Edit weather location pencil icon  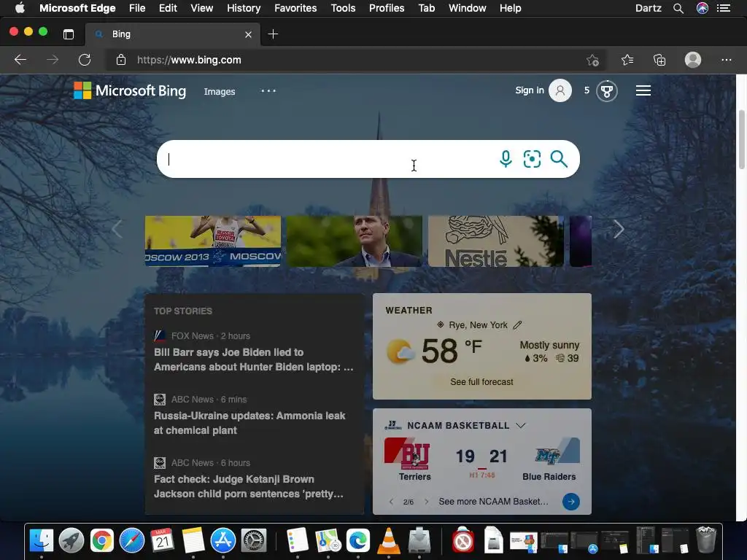click(517, 325)
